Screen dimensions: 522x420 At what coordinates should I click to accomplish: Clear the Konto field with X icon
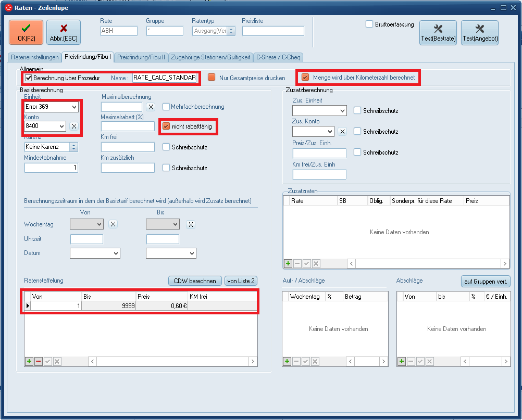tap(74, 126)
